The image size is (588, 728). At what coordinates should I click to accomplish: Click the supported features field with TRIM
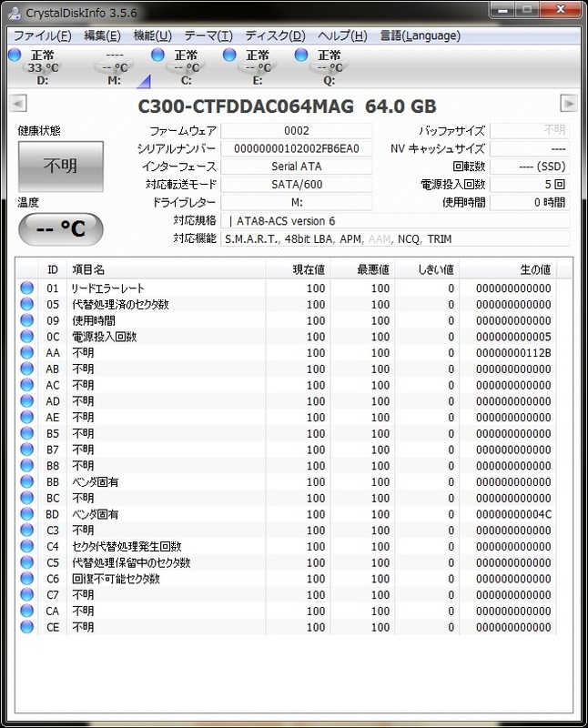[395, 238]
